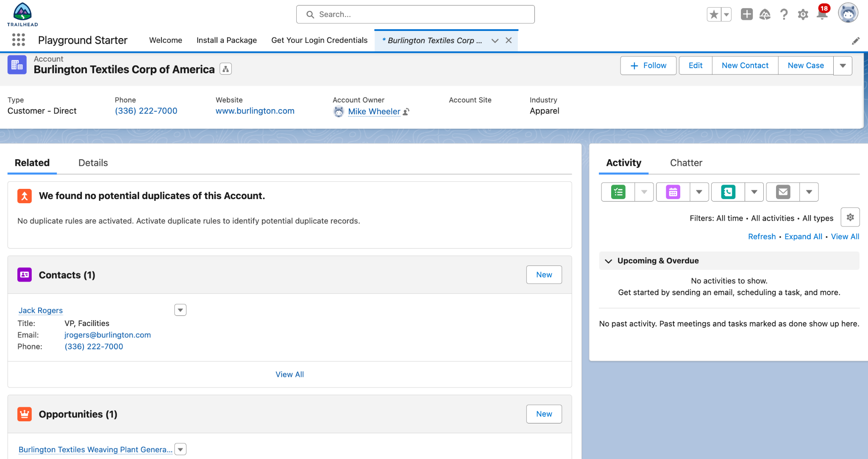Viewport: 868px width, 459px height.
Task: Click the Log a Call phone icon
Action: [727, 191]
